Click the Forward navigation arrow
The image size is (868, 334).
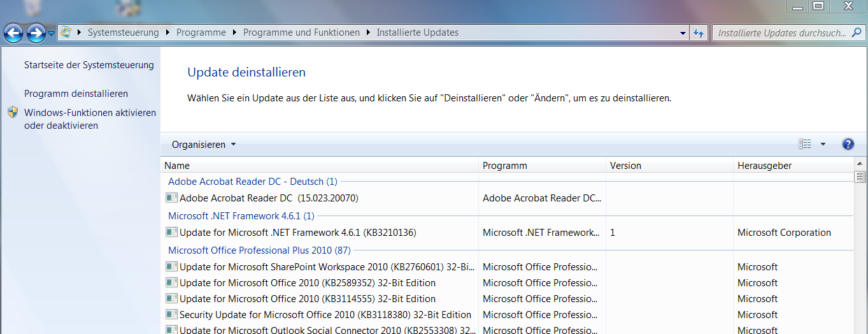pyautogui.click(x=36, y=33)
